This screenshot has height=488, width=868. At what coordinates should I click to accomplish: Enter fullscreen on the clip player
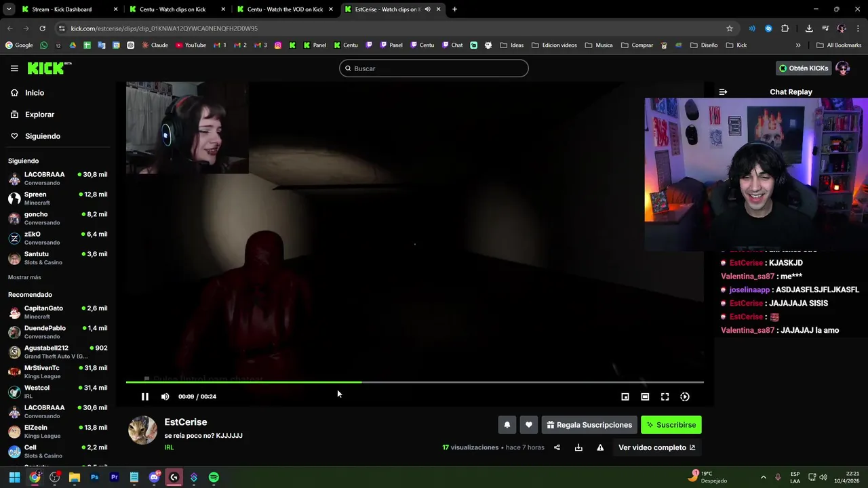665,396
